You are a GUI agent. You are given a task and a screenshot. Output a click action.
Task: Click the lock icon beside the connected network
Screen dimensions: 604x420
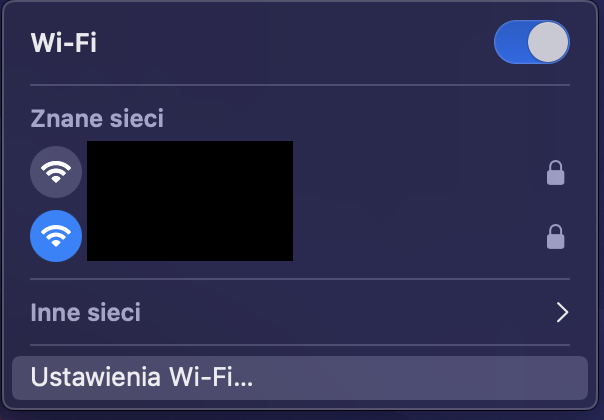point(555,237)
